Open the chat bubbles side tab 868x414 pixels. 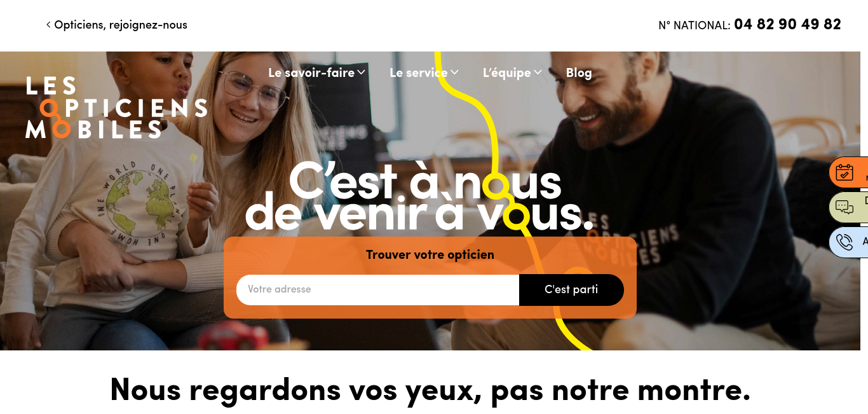tap(848, 207)
